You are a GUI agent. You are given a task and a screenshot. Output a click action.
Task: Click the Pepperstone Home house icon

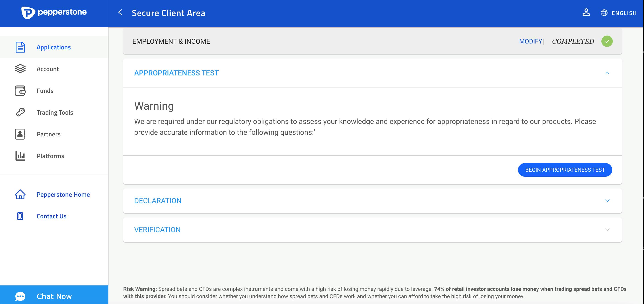click(20, 194)
